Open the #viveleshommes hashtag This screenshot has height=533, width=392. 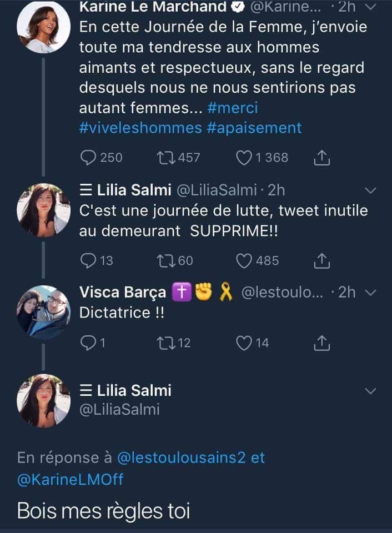(x=140, y=128)
